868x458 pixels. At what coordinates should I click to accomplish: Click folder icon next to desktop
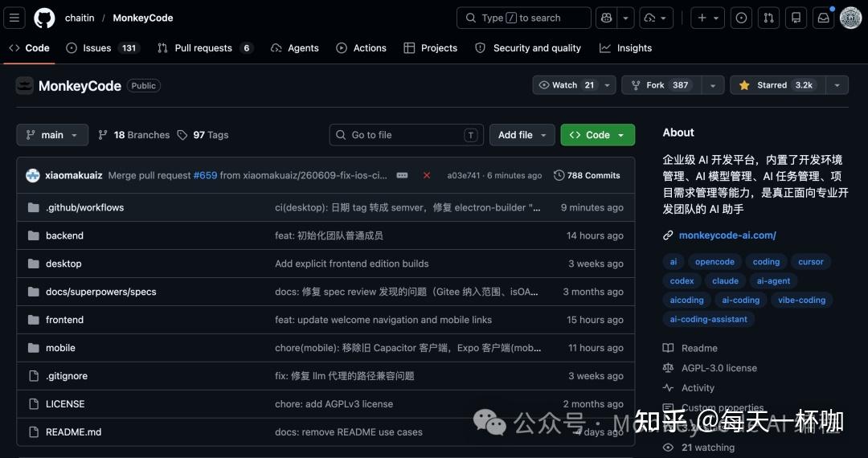pyautogui.click(x=34, y=264)
